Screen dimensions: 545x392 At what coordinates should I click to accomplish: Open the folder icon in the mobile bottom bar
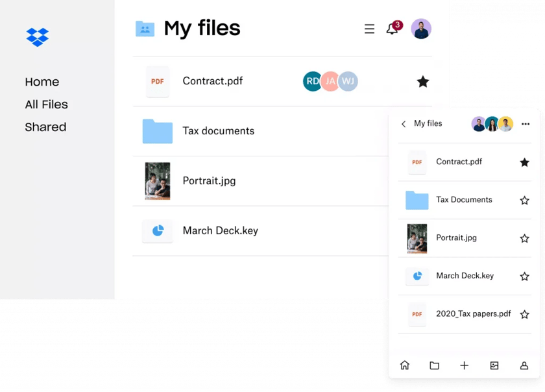pos(435,365)
